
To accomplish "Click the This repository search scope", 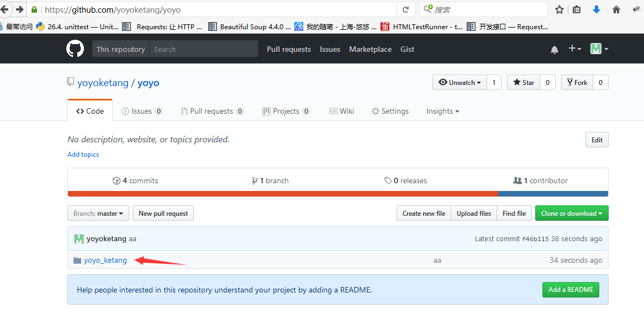I will coord(121,49).
